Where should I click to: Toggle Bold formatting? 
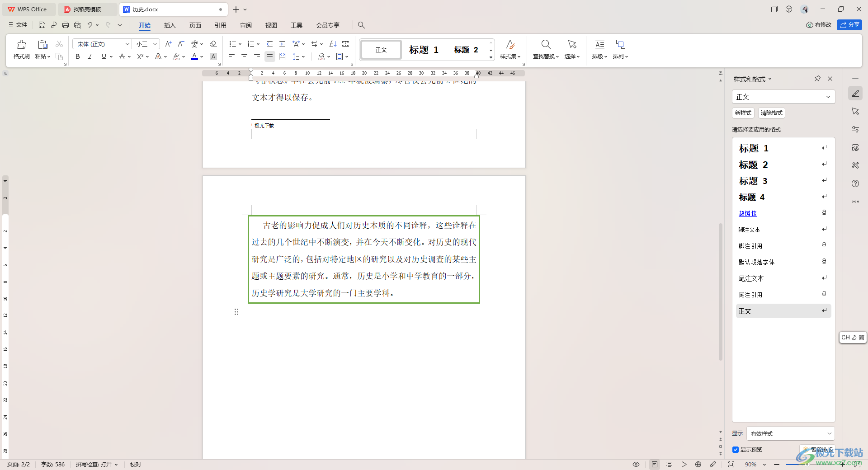click(x=78, y=56)
